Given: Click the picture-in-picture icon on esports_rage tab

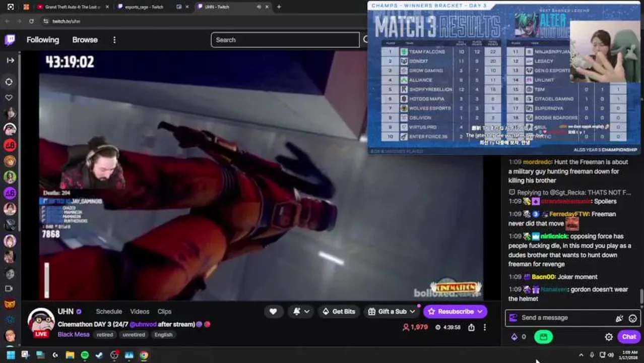Looking at the screenshot, I should [179, 7].
